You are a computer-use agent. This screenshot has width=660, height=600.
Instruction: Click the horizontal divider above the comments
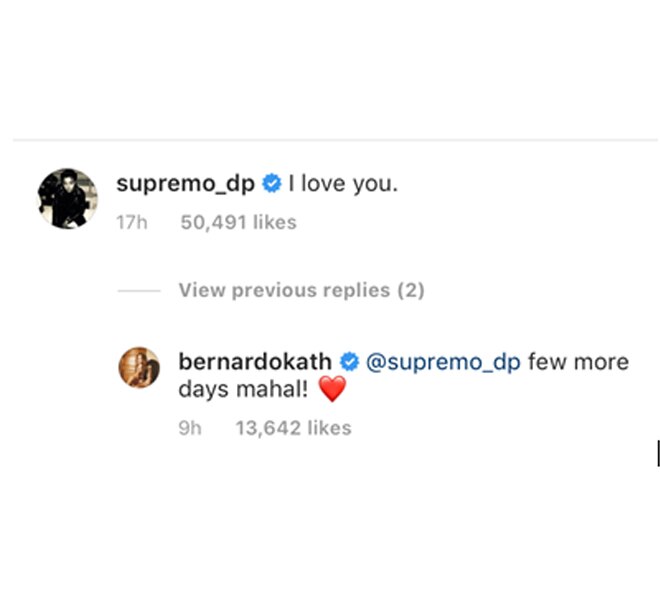pyautogui.click(x=335, y=139)
